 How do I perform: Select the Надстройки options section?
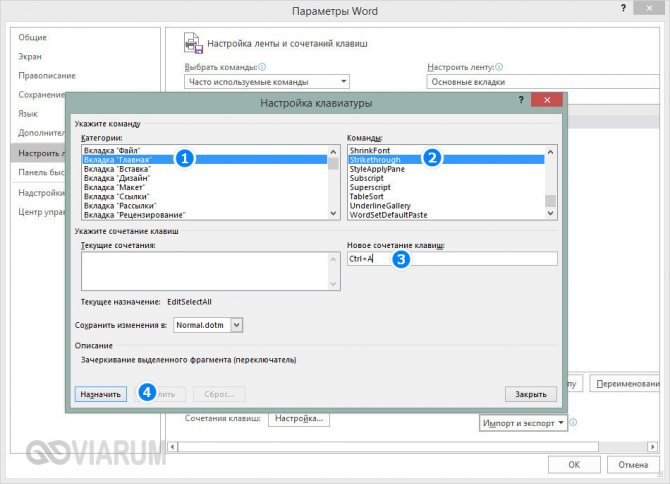point(41,193)
